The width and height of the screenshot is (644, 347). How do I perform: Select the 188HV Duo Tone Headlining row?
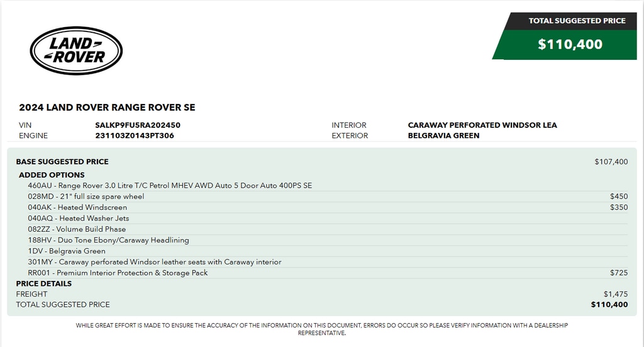click(327, 240)
